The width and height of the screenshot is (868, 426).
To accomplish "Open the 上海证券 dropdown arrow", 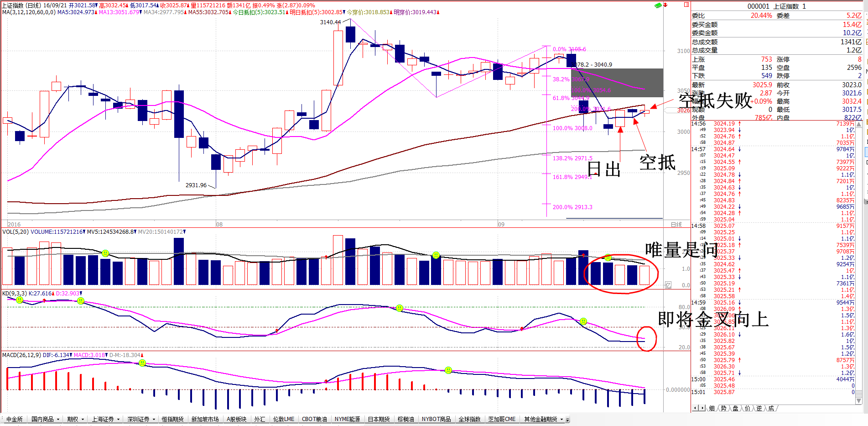I will click(x=118, y=419).
